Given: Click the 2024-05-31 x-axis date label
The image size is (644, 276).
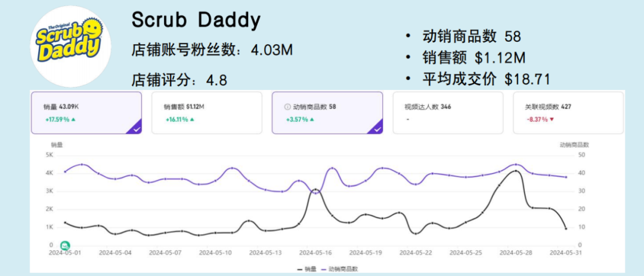Looking at the screenshot, I should [566, 253].
